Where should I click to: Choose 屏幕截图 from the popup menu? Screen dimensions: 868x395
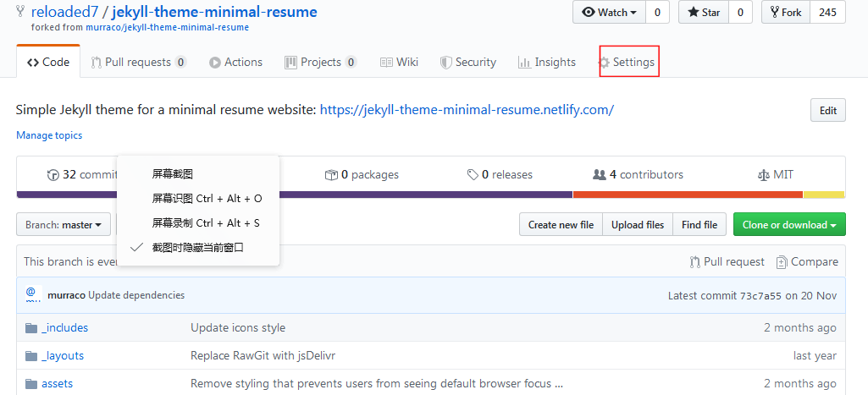(197, 174)
